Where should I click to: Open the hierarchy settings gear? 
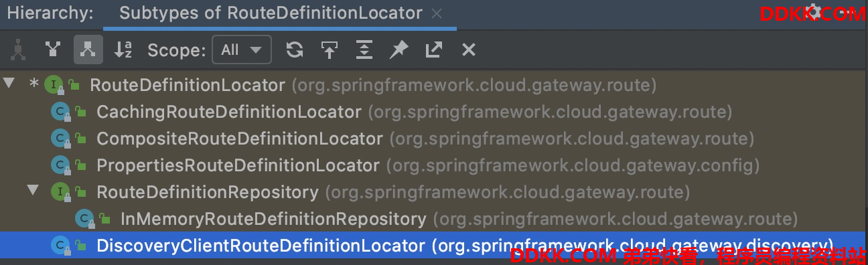coord(814,11)
